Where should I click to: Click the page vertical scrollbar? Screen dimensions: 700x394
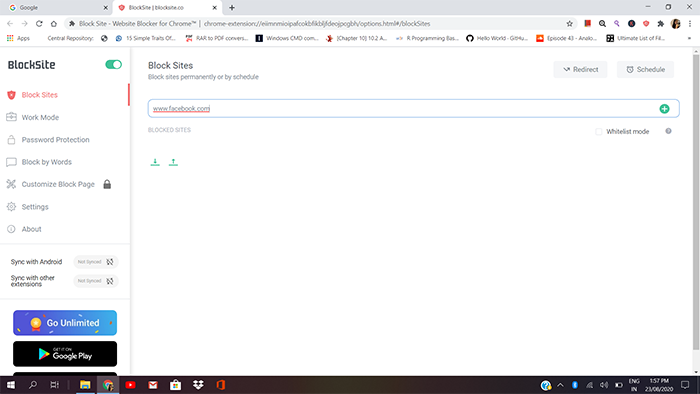pyautogui.click(x=696, y=201)
